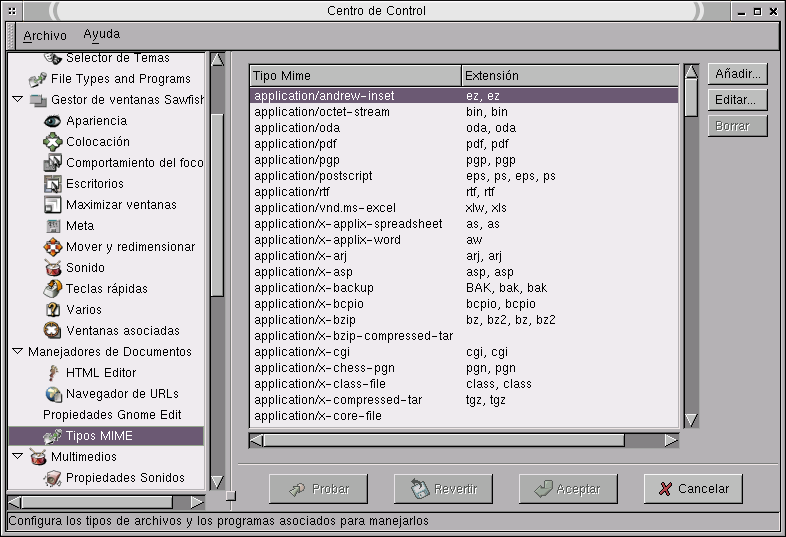Open the Teclas rápidas icon
Viewport: 786px width, 537px height.
point(53,289)
